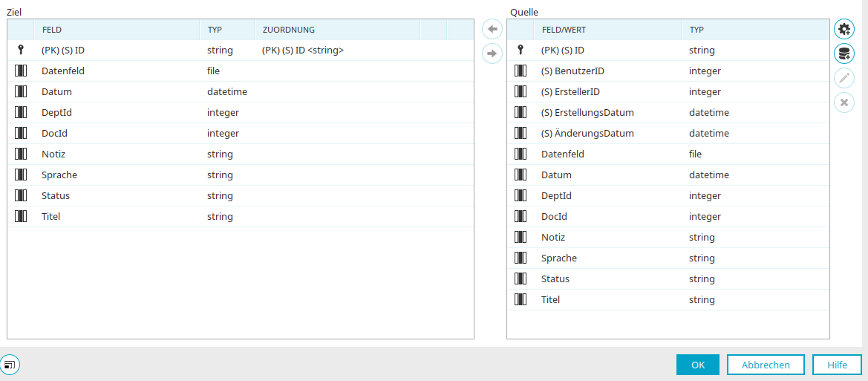Click column icon beside (S) ErstellerID
868x381 pixels.
(x=521, y=92)
